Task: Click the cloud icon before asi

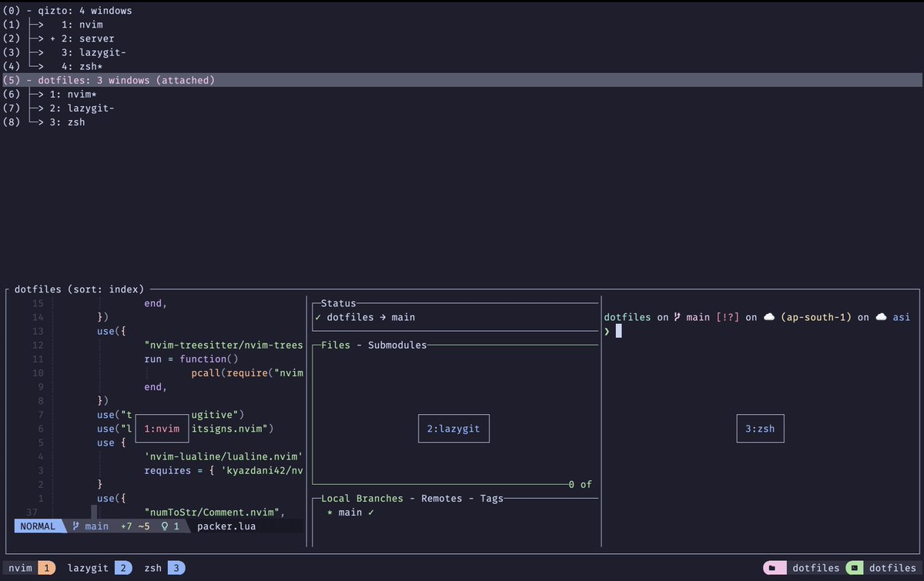Action: pos(881,317)
